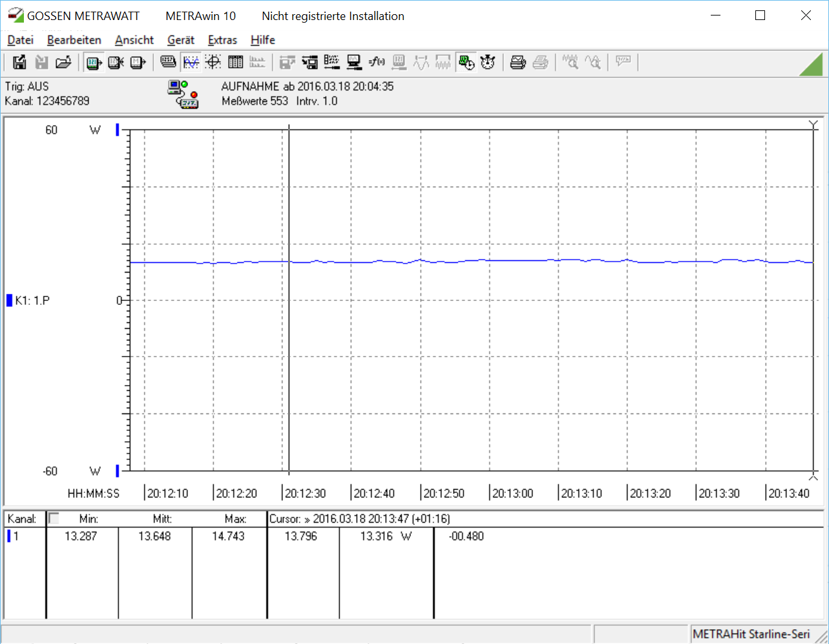Screen dimensions: 829x644
Task: Click the vertical cursor line in chart
Action: tap(289, 300)
